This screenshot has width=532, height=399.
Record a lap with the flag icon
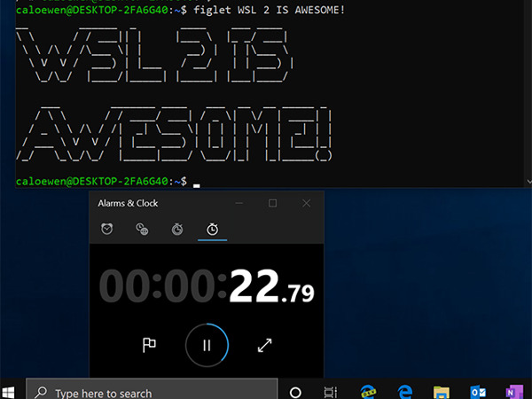[x=150, y=346]
